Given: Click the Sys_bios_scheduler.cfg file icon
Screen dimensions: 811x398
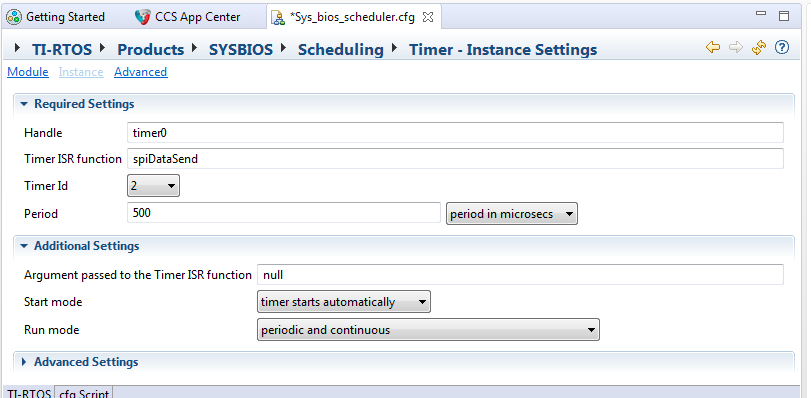Looking at the screenshot, I should point(279,18).
